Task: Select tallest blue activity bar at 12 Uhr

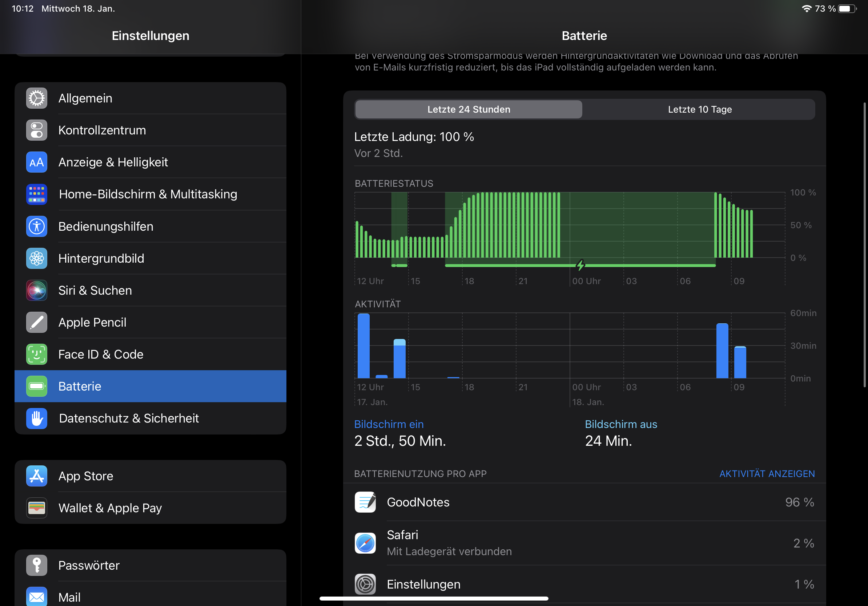Action: click(x=363, y=346)
